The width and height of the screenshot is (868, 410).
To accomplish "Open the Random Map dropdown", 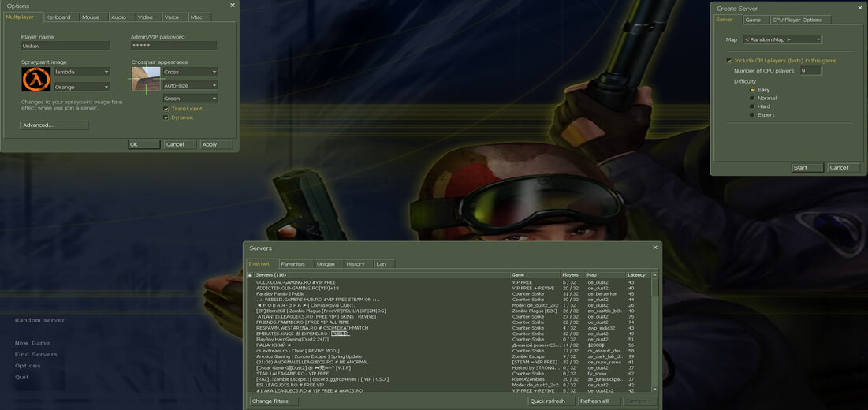I will tap(780, 39).
